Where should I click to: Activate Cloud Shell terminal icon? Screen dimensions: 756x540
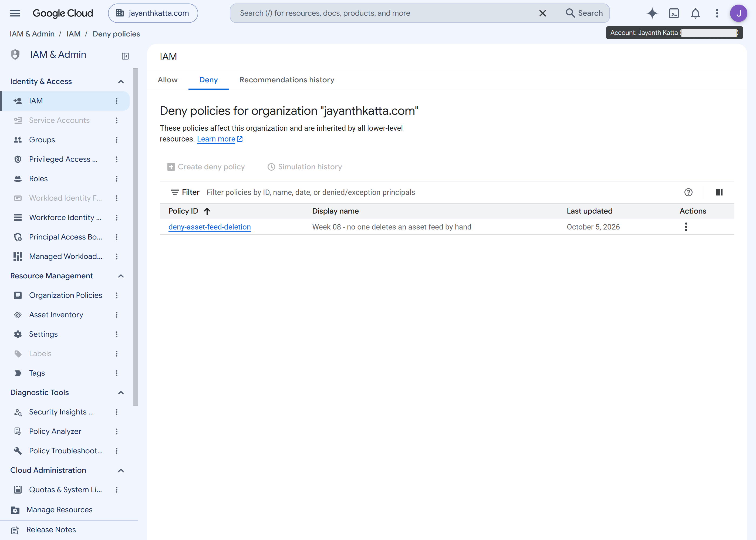point(674,13)
